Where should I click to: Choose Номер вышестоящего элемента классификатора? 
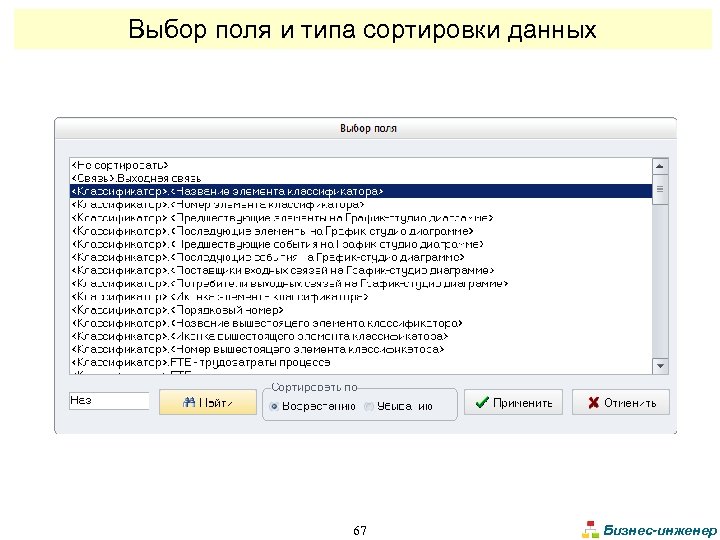click(x=361, y=349)
